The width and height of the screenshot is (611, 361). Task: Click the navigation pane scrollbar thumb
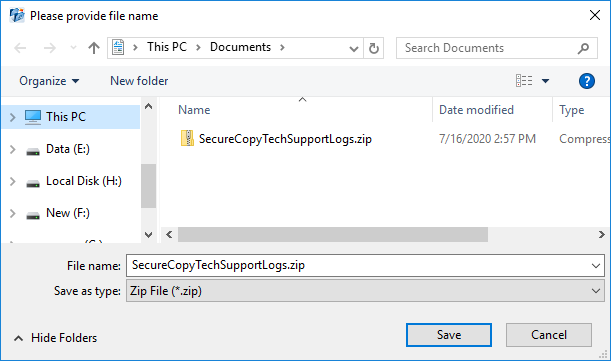tap(148, 186)
